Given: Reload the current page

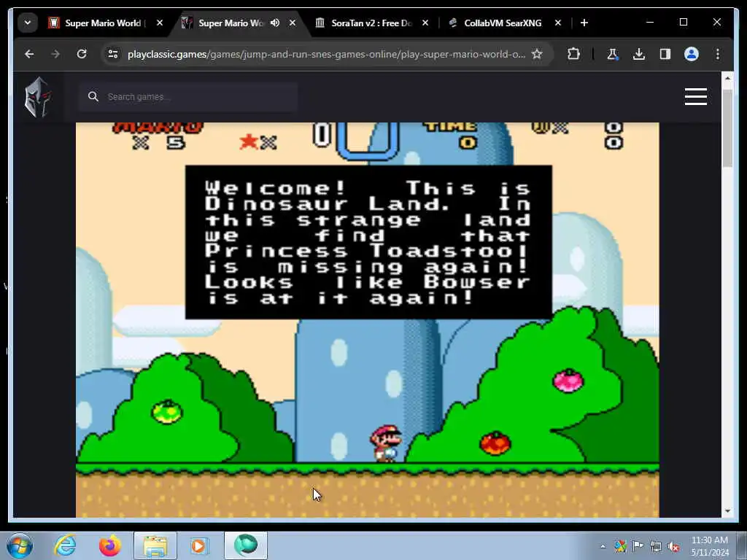Looking at the screenshot, I should coord(82,54).
